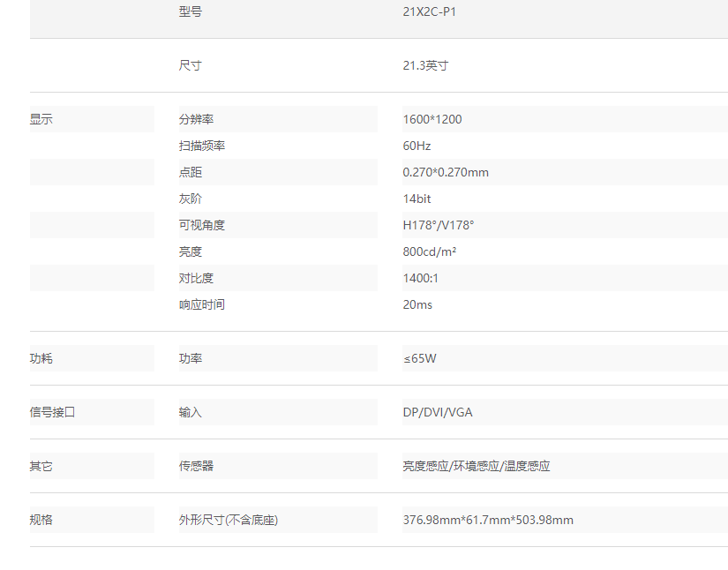Select the ≤65W power value
This screenshot has height=570, width=728.
pyautogui.click(x=420, y=358)
